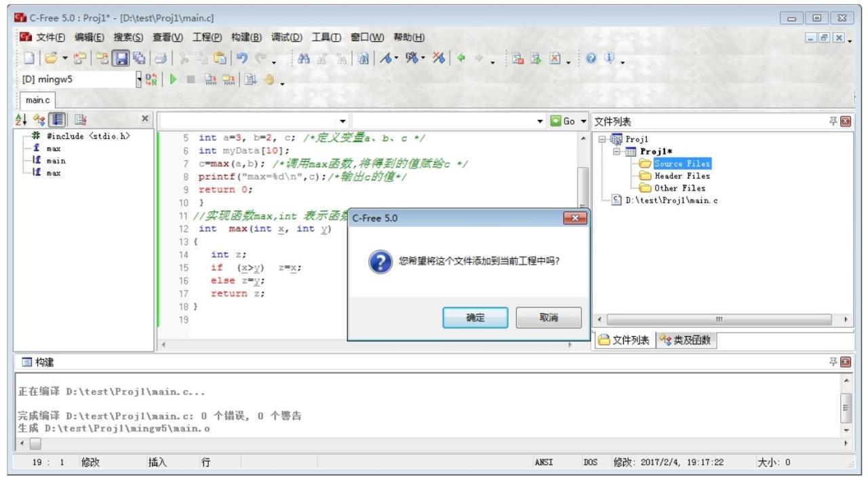Switch to the 类及函数 tab
The height and width of the screenshot is (479, 868).
686,340
